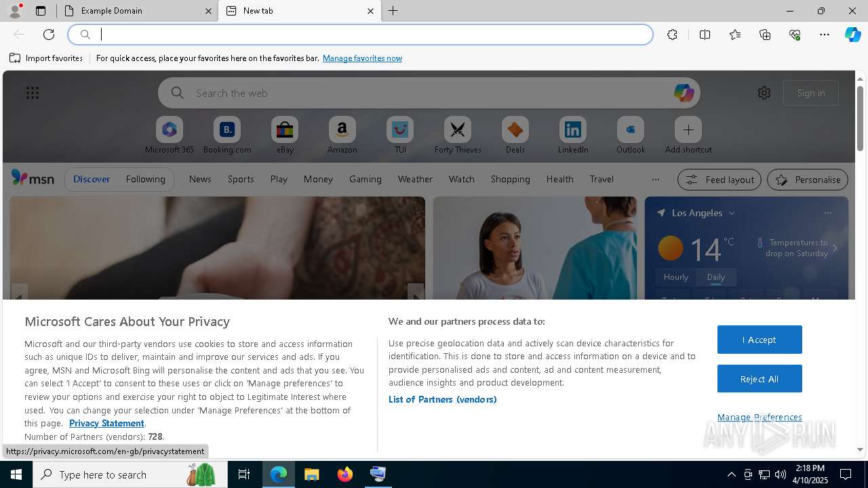The height and width of the screenshot is (488, 868).
Task: Open Amazon shortcut
Action: [342, 135]
